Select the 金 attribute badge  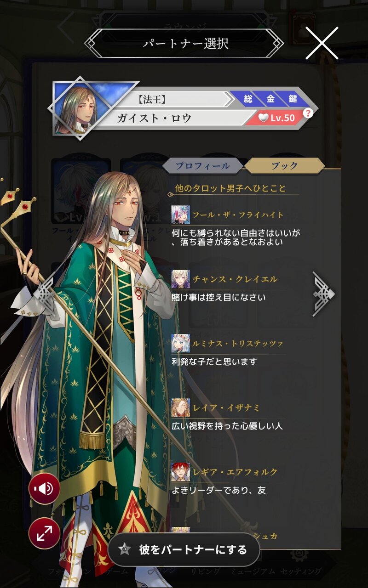click(x=270, y=99)
